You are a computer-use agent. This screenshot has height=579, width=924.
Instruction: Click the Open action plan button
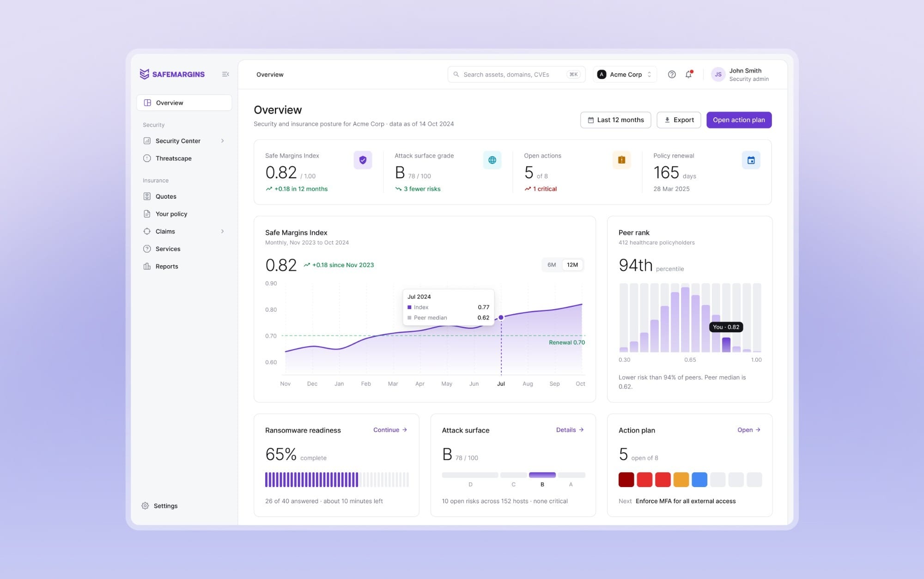coord(739,120)
